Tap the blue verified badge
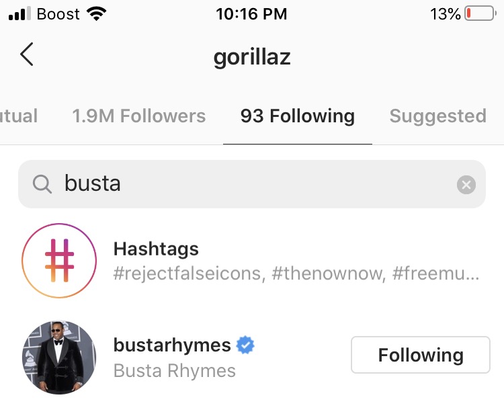Screen dimensions: 504x420 (245, 345)
